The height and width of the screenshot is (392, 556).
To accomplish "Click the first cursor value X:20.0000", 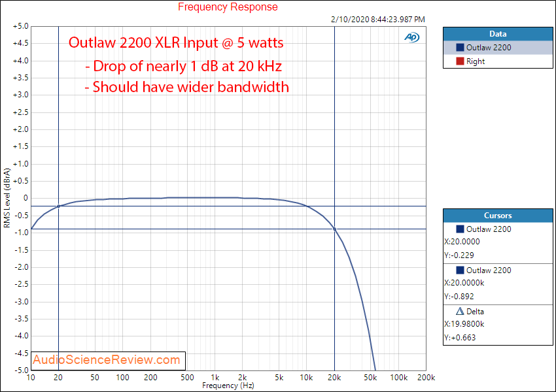I will (x=462, y=242).
